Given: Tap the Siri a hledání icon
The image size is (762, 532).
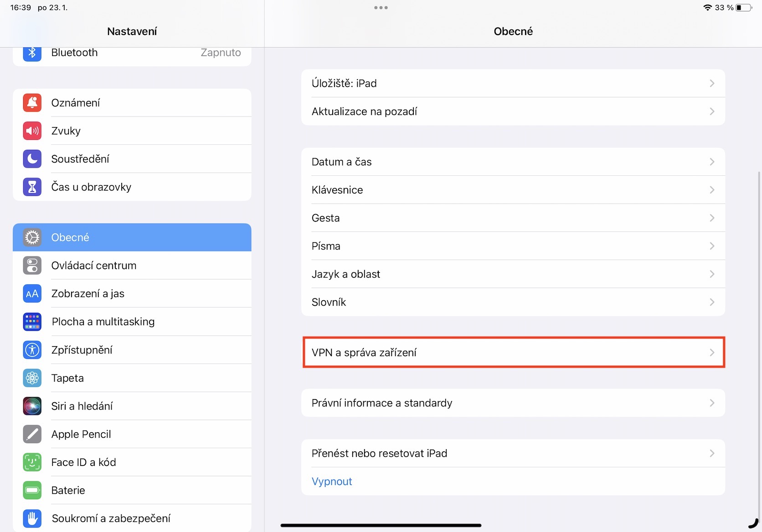Looking at the screenshot, I should pyautogui.click(x=32, y=406).
